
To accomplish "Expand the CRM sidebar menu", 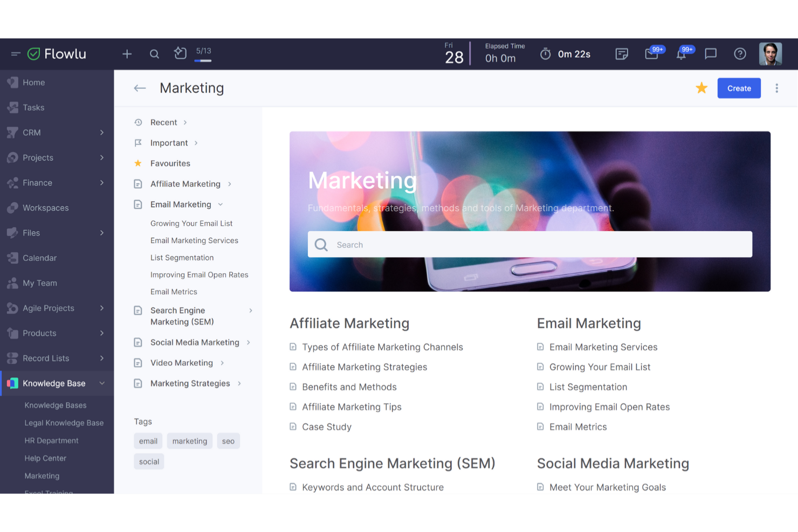I will pos(102,133).
